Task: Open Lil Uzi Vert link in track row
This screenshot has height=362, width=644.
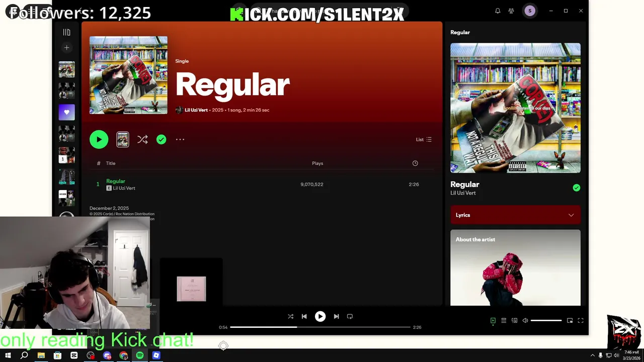Action: pyautogui.click(x=124, y=188)
